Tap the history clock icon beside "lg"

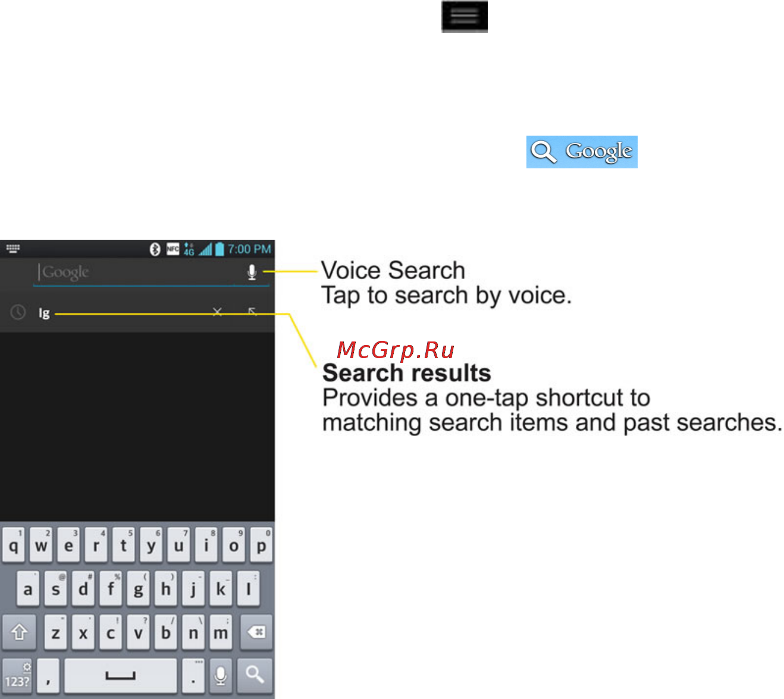coord(18,312)
